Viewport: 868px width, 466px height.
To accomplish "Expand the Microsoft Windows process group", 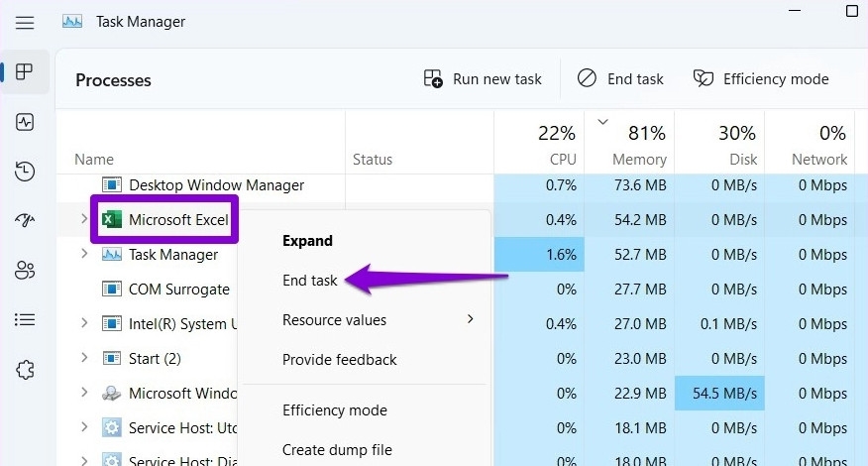I will (x=84, y=393).
